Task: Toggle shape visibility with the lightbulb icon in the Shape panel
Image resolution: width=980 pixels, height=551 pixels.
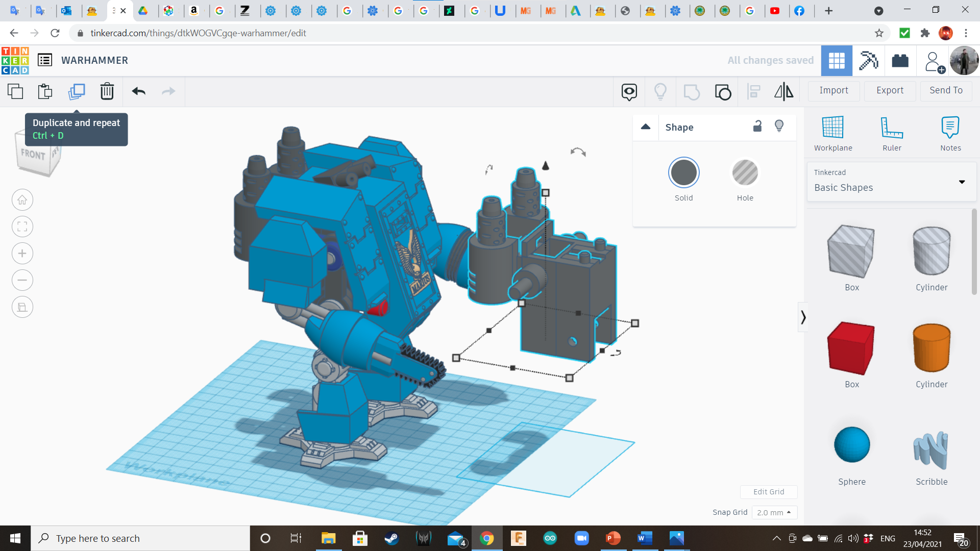Action: [x=779, y=126]
